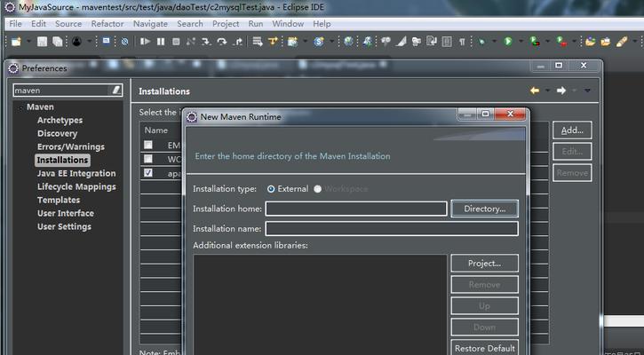Open the Refactor menu
The image size is (644, 355).
click(x=107, y=24)
